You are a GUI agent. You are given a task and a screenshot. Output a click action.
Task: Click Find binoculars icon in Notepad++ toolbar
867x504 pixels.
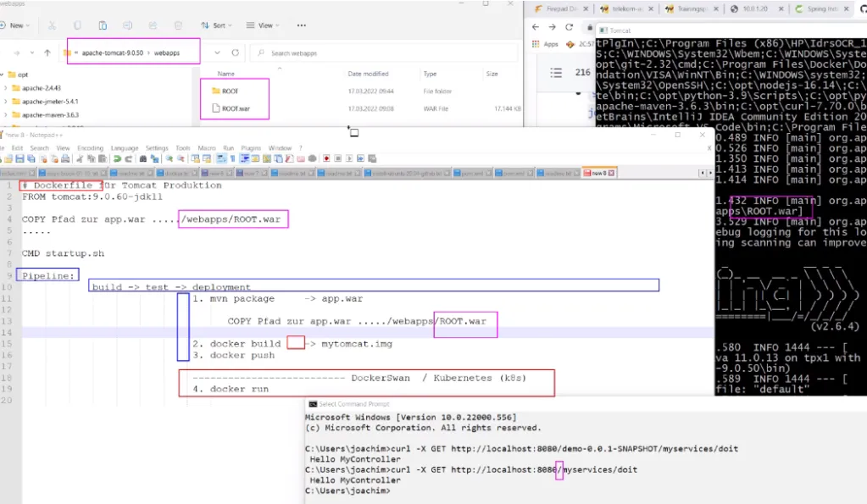[143, 158]
